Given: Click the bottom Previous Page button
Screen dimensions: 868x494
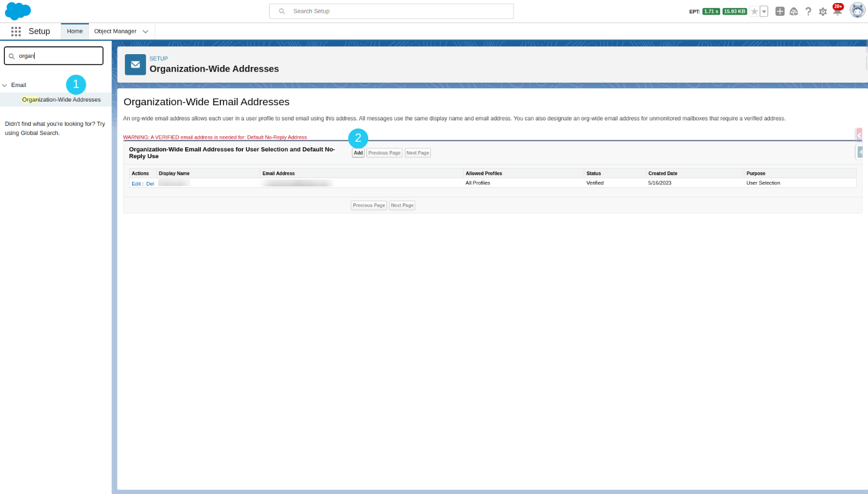Looking at the screenshot, I should tap(369, 206).
